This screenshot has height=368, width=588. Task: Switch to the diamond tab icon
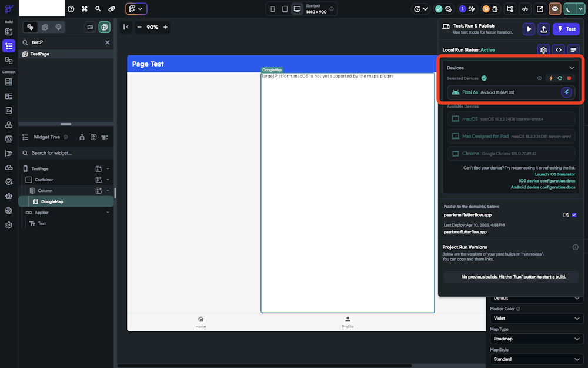coord(58,27)
